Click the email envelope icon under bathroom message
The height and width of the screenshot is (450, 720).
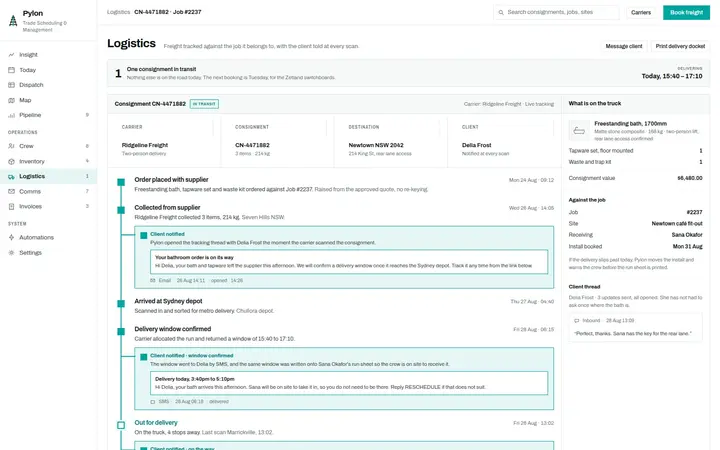click(x=153, y=280)
